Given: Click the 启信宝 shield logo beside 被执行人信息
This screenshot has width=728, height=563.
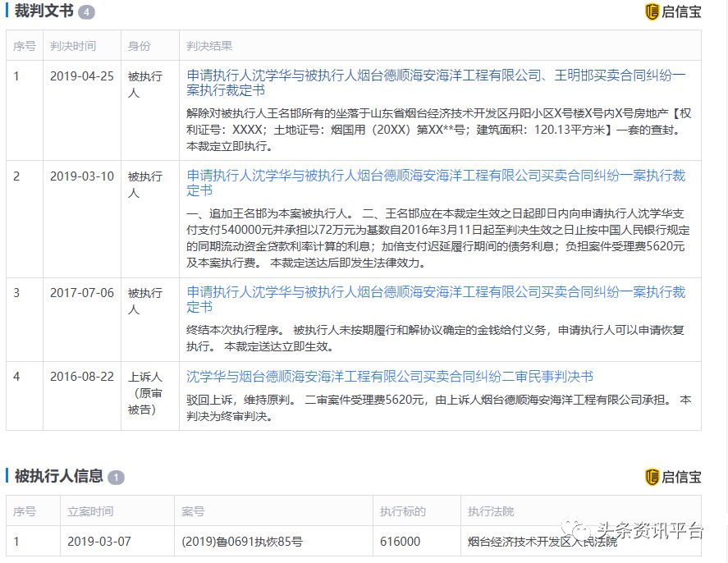Looking at the screenshot, I should (652, 477).
